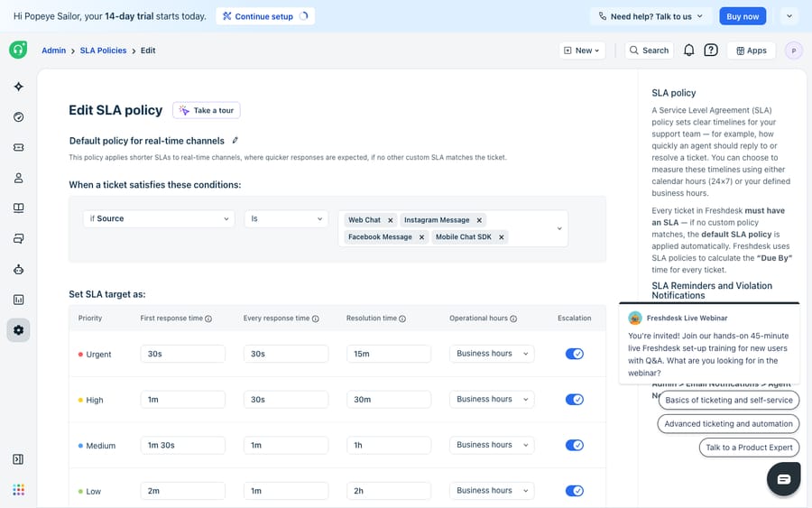Go to SLA Policies breadcrumb

pyautogui.click(x=103, y=51)
